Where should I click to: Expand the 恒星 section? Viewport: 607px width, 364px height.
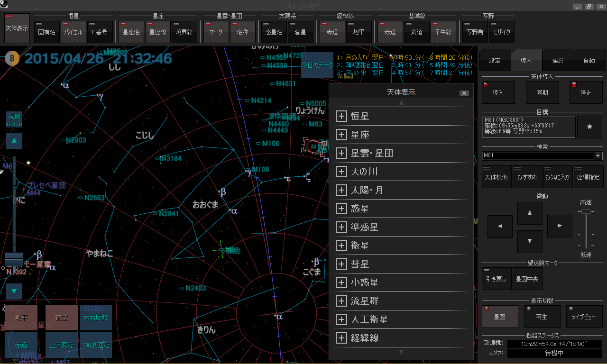tap(341, 116)
